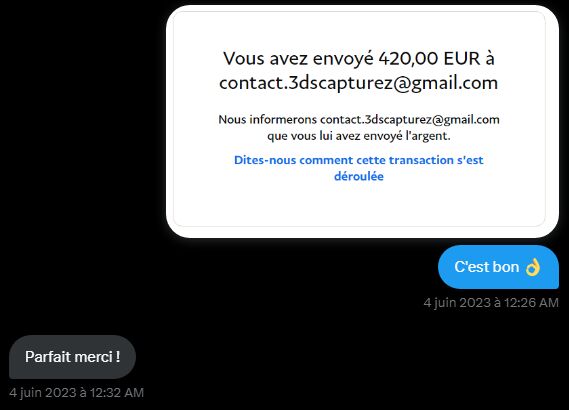Screen dimensions: 569x410
Task: Click the 'Nous informerons' notice text
Action: pyautogui.click(x=267, y=119)
